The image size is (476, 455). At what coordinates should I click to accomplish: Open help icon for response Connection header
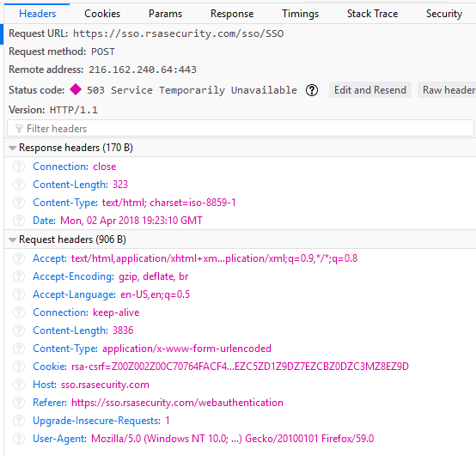(x=19, y=167)
